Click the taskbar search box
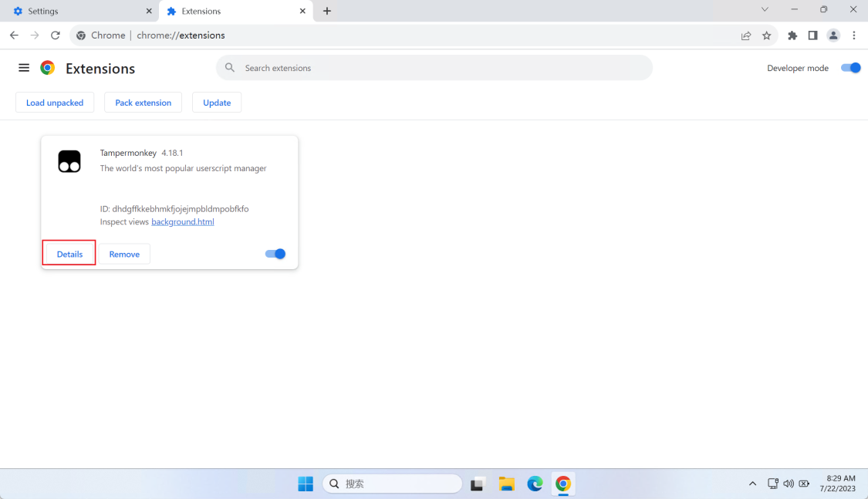The image size is (868, 499). click(x=392, y=484)
